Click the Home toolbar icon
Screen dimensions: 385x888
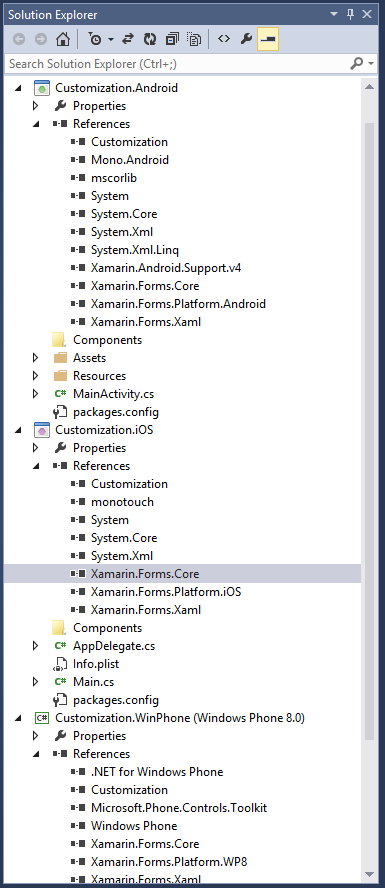[62, 39]
